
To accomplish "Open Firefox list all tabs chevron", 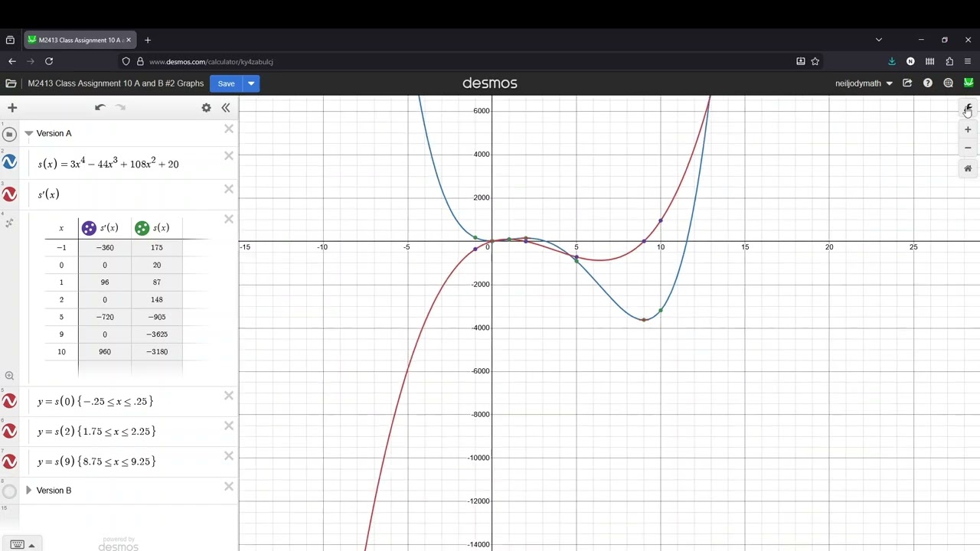I will pos(879,40).
